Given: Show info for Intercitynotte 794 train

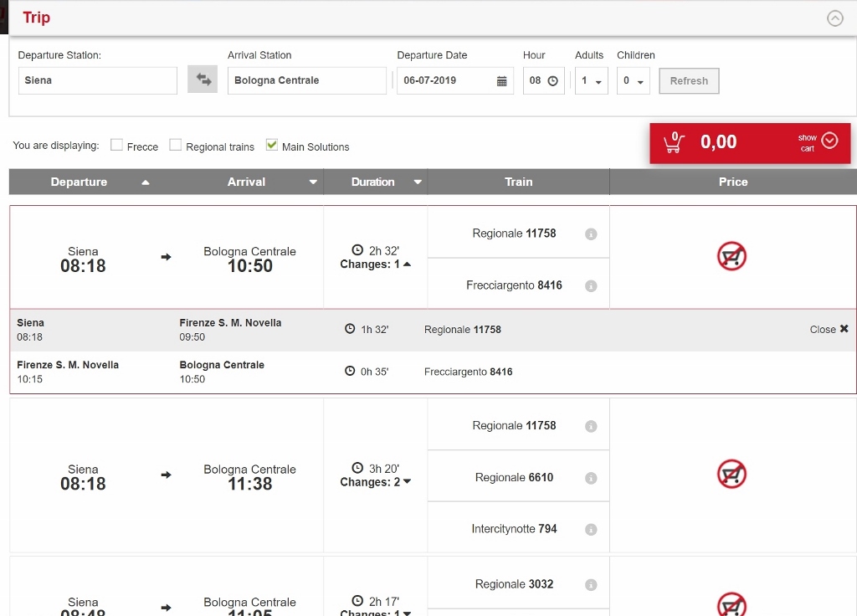Looking at the screenshot, I should point(591,530).
